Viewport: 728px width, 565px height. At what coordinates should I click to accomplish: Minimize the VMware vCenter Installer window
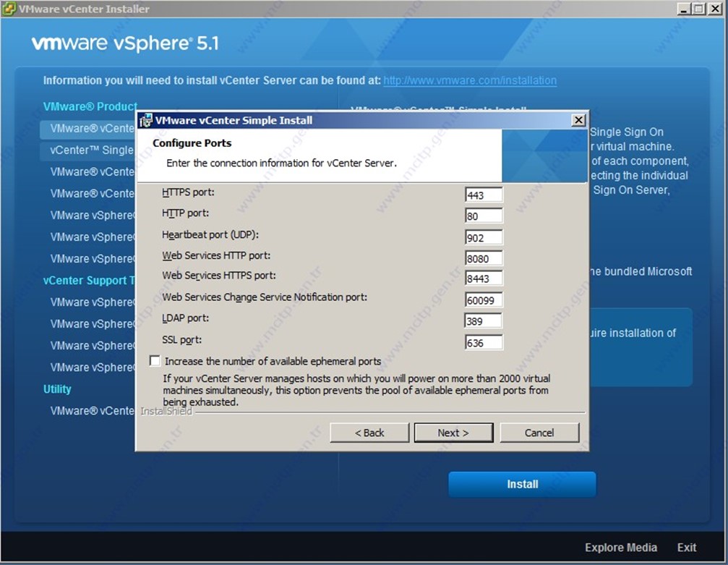click(x=683, y=9)
